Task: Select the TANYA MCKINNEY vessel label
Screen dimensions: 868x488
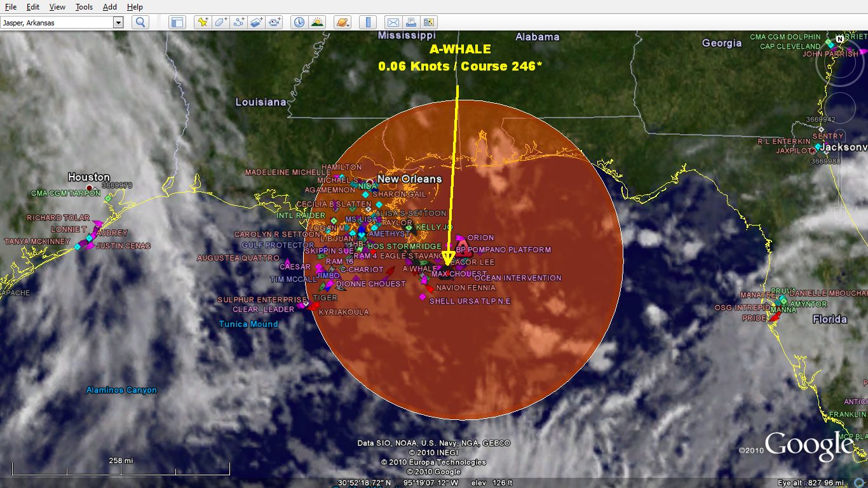Action: (x=37, y=241)
